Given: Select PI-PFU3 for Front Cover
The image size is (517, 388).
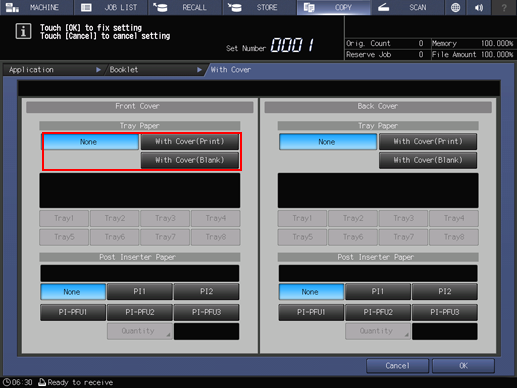Looking at the screenshot, I should pos(206,312).
